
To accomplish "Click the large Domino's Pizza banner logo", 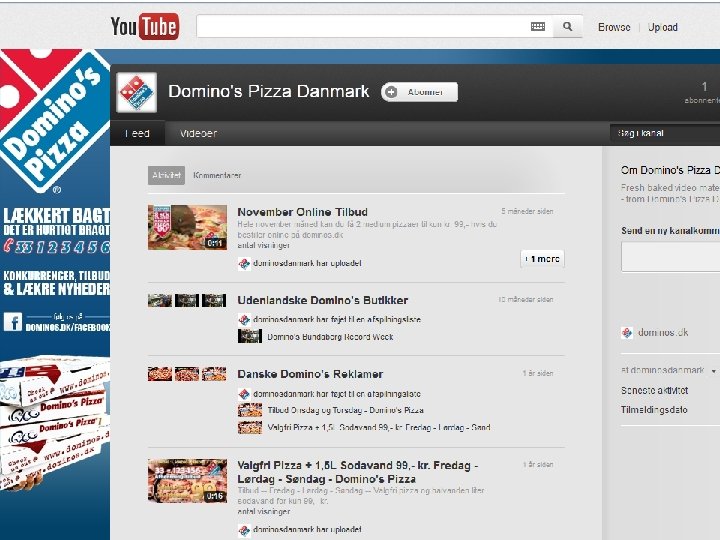I will coord(55,120).
